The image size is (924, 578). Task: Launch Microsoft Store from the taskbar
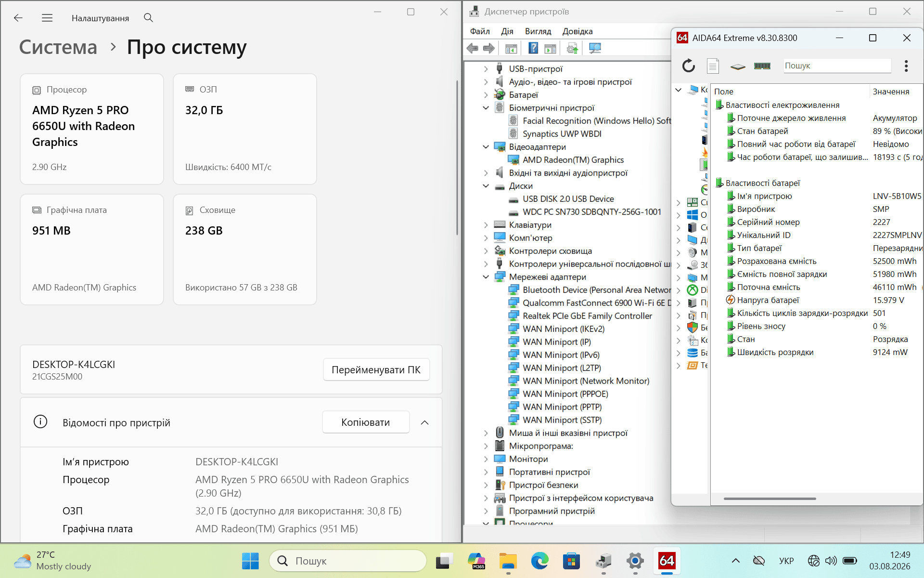point(571,561)
